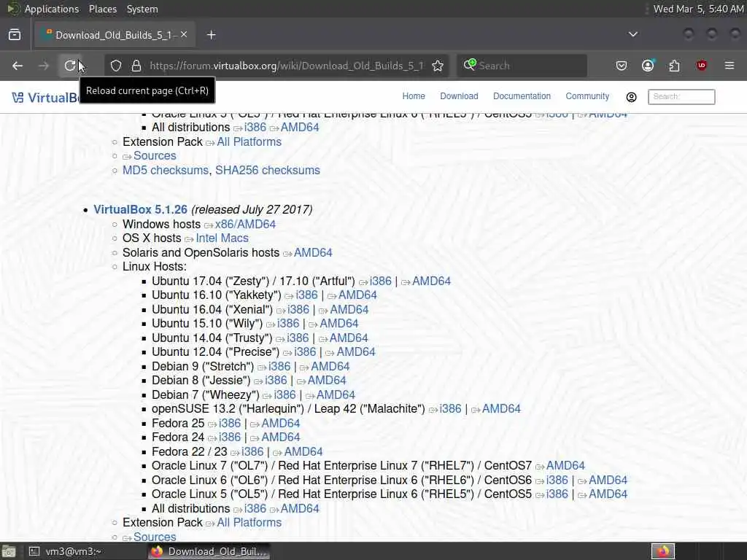Click the URL address bar

pos(286,66)
